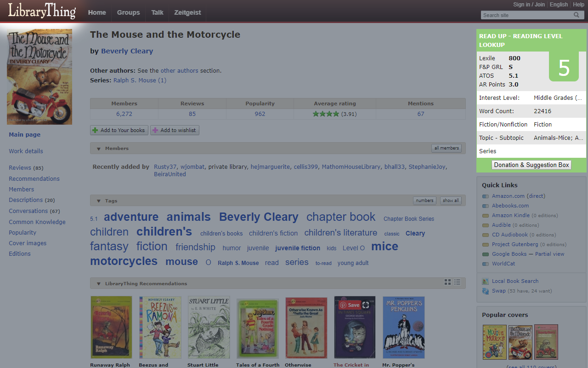Open the other authors link
588x368 pixels.
180,71
